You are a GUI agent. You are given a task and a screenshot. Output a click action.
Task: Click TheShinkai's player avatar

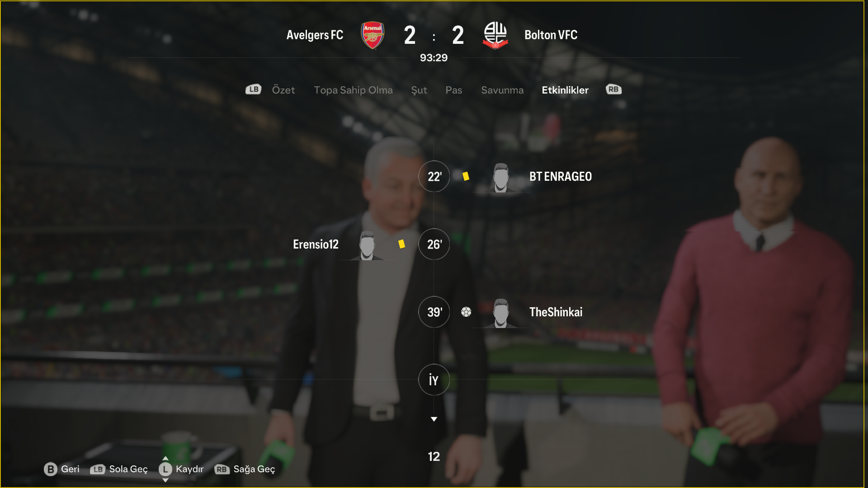[500, 313]
